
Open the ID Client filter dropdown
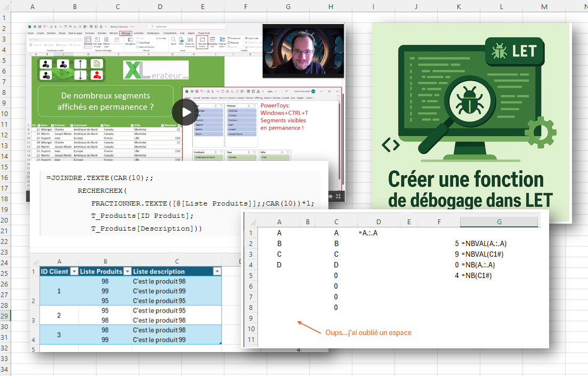coord(74,272)
